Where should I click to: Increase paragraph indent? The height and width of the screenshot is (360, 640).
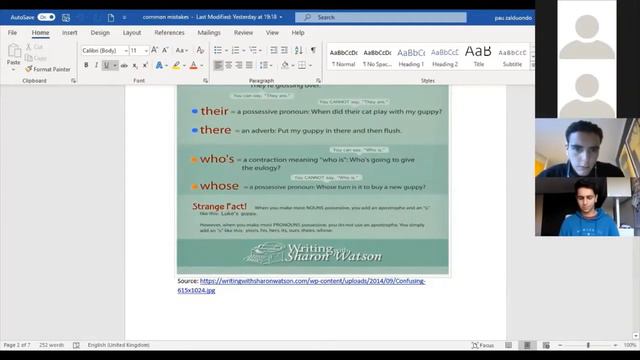click(x=284, y=50)
